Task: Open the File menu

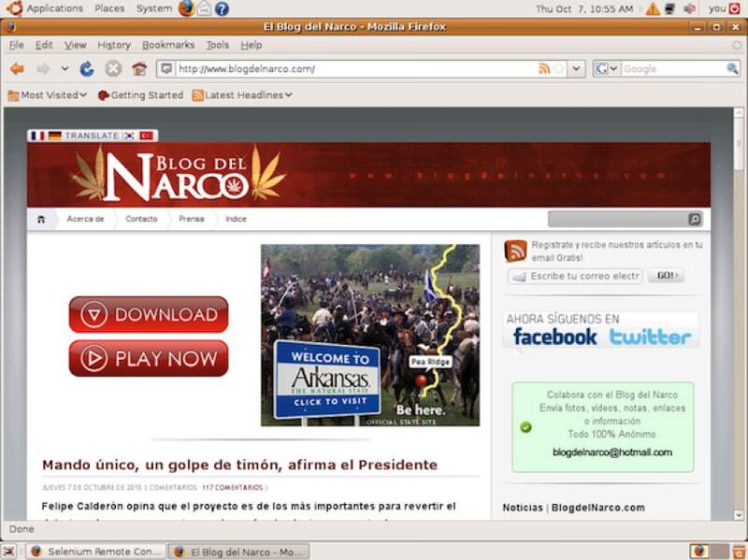Action: (16, 45)
